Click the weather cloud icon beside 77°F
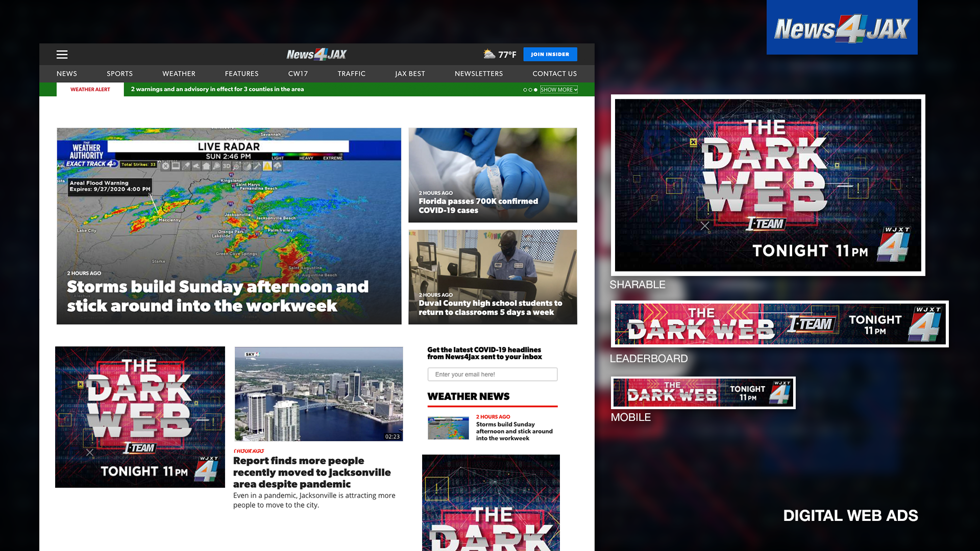Screen dimensions: 980x551 [x=489, y=54]
